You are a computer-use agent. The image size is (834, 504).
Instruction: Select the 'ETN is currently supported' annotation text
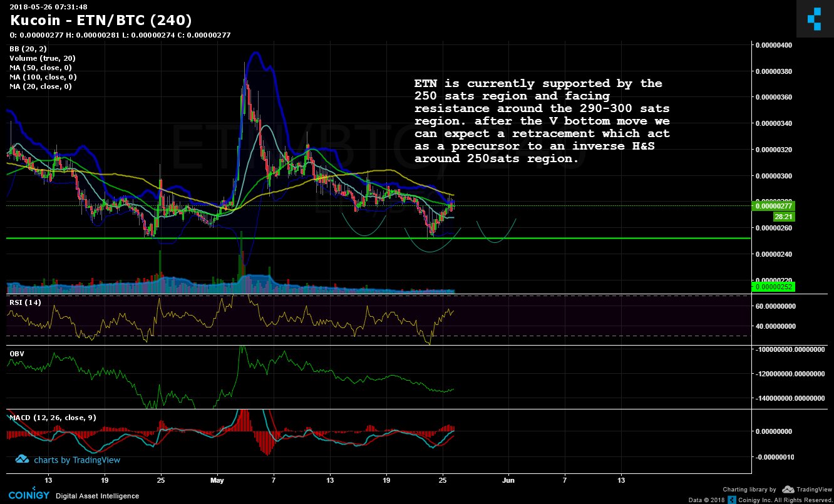(542, 121)
